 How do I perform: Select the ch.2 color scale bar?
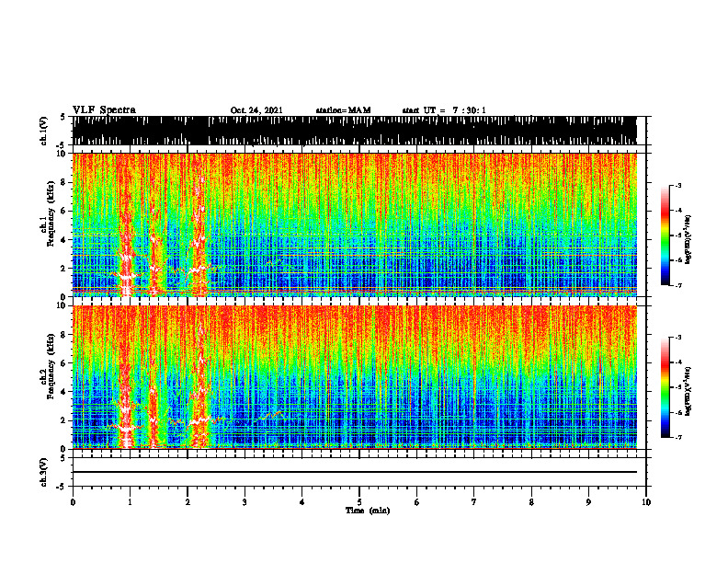(665, 387)
